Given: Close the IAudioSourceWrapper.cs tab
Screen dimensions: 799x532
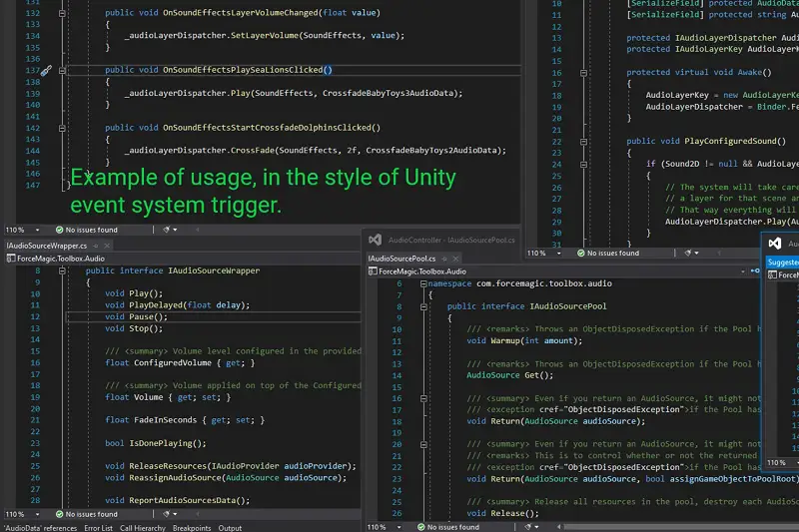Looking at the screenshot, I should pyautogui.click(x=107, y=246).
